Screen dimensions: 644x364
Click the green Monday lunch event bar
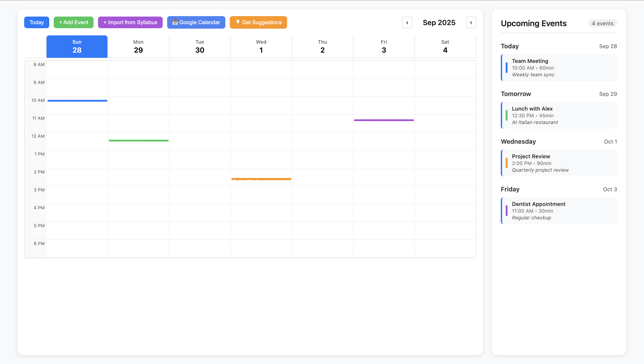point(139,141)
